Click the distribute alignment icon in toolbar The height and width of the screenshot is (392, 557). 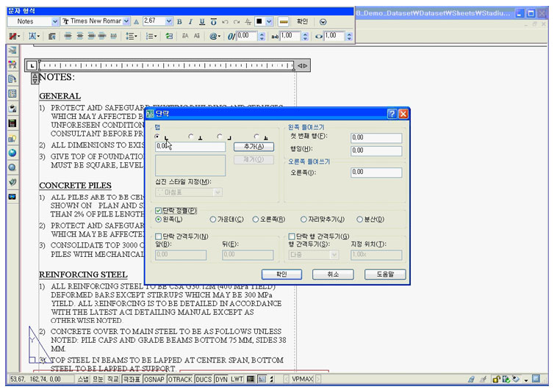pos(114,36)
